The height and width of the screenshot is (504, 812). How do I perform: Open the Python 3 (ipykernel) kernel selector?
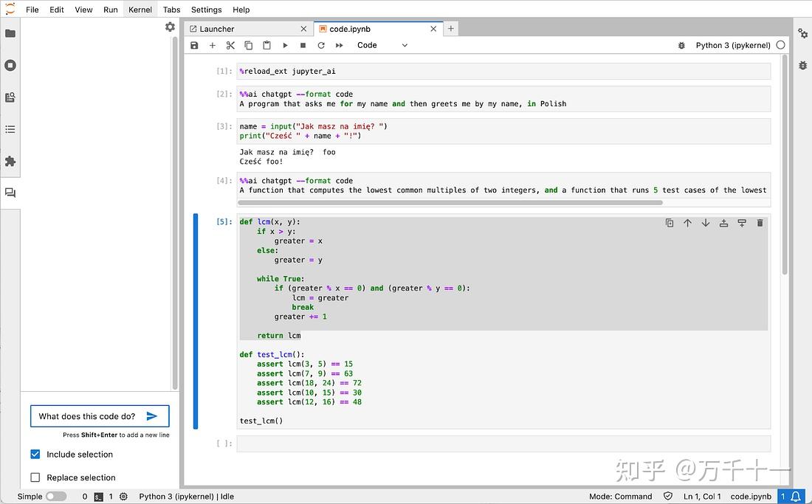pyautogui.click(x=733, y=45)
